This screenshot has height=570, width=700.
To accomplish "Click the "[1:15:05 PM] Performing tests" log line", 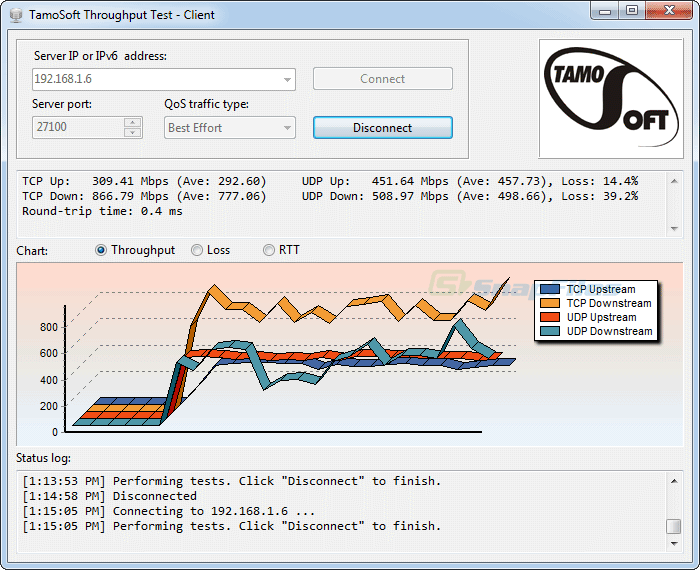I will 232,526.
